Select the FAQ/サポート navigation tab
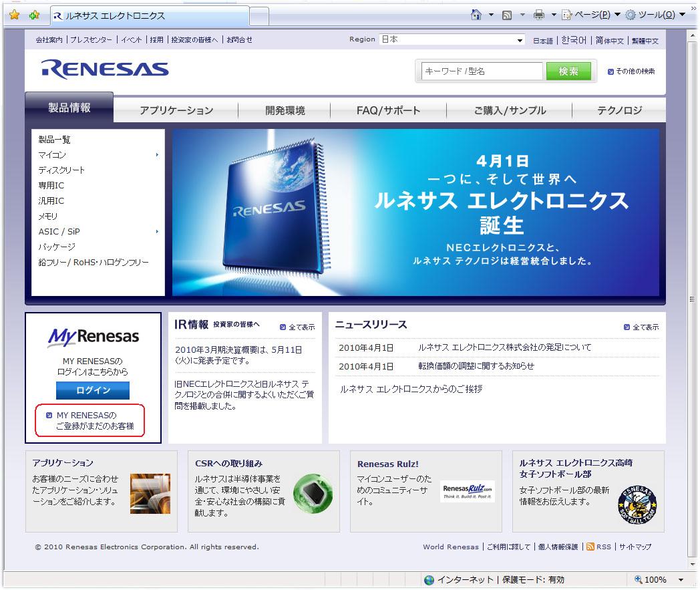Image resolution: width=700 pixels, height=590 pixels. click(388, 111)
